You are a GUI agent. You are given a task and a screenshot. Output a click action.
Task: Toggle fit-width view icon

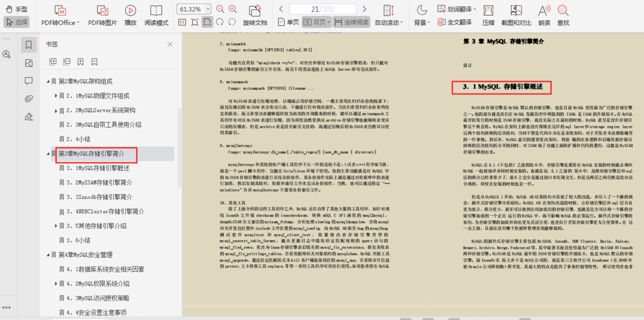[x=207, y=22]
